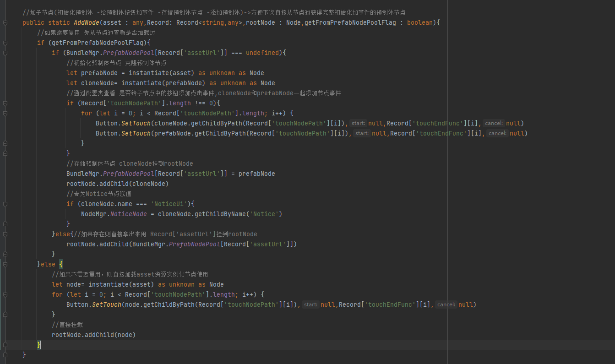Click "cloneNode" in its let declaration
The height and width of the screenshot is (364, 615).
[98, 83]
